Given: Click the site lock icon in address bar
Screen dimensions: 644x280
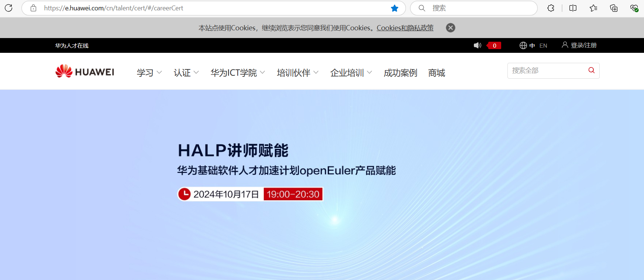Looking at the screenshot, I should (x=33, y=8).
